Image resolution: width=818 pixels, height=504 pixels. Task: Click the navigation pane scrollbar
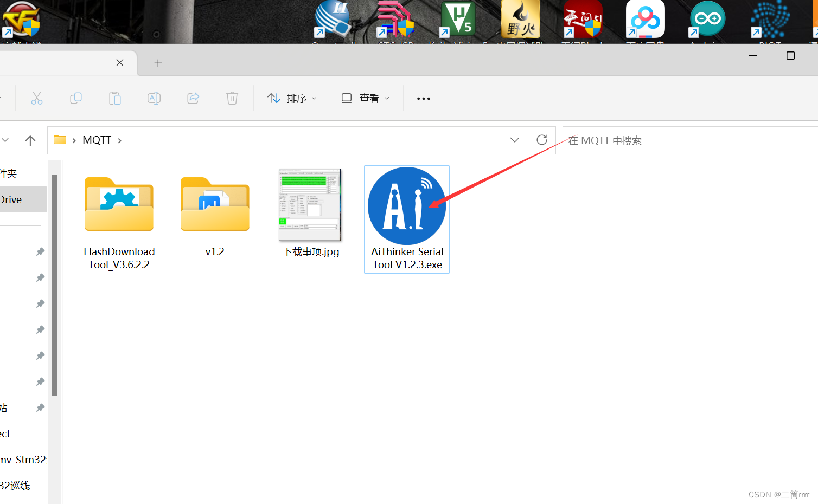[x=54, y=285]
